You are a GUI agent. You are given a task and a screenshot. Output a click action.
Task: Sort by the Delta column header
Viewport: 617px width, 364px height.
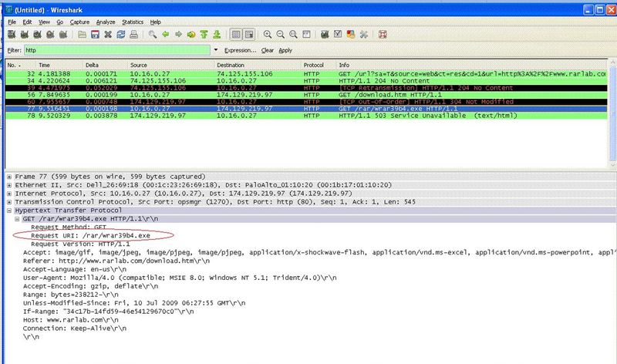(x=106, y=65)
